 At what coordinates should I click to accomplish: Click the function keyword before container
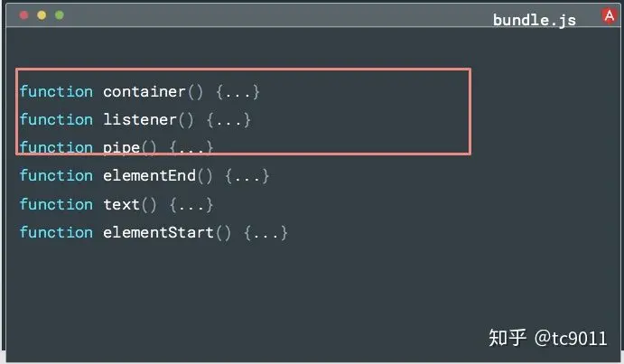(x=56, y=91)
